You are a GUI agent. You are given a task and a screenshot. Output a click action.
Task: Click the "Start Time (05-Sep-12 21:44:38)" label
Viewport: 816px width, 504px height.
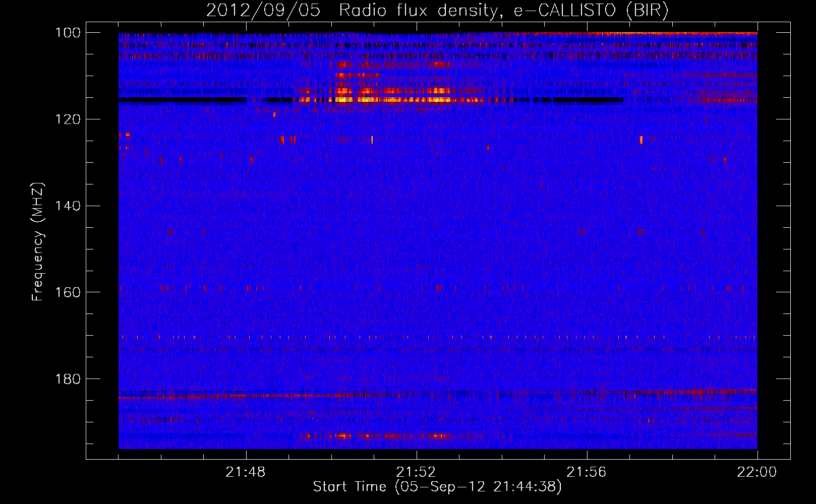click(x=437, y=487)
